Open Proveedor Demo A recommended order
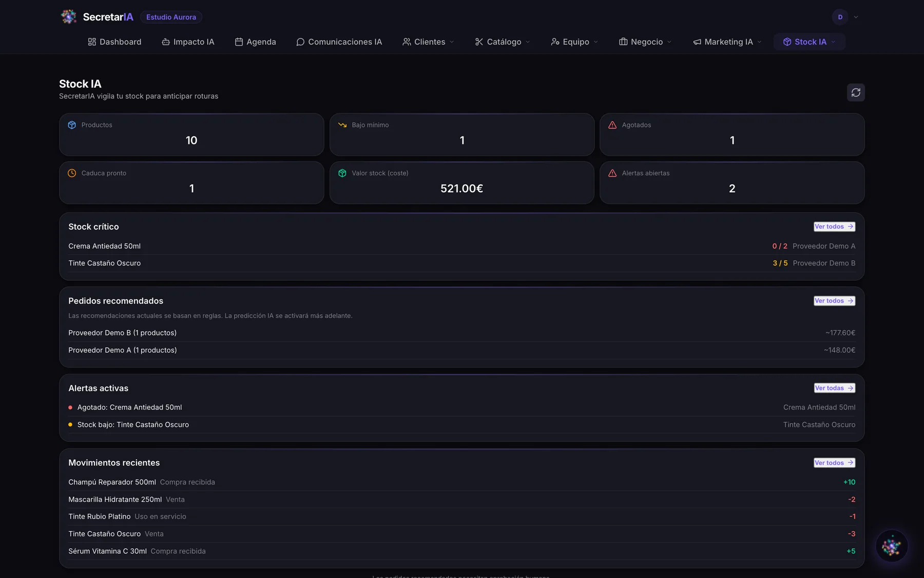This screenshot has height=578, width=924. pos(462,350)
